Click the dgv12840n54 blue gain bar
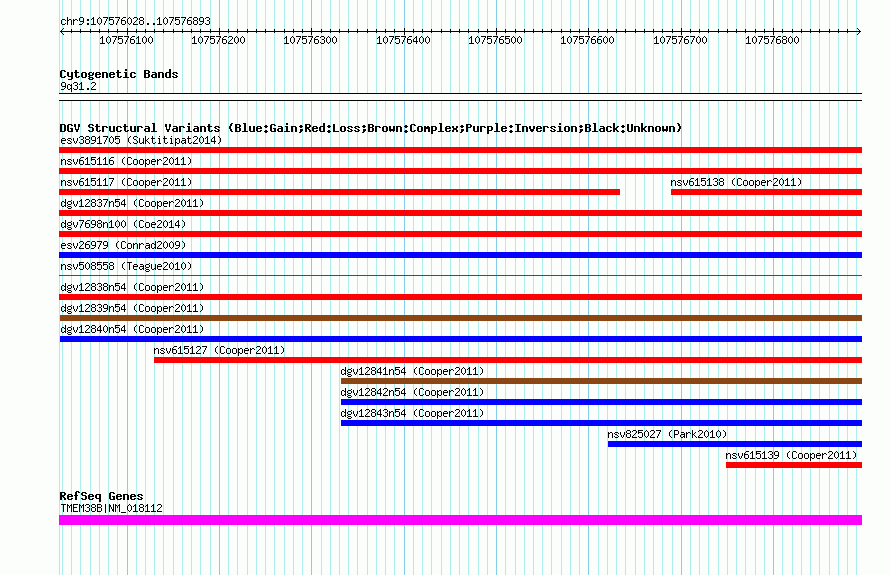The width and height of the screenshot is (890, 575). click(x=460, y=339)
